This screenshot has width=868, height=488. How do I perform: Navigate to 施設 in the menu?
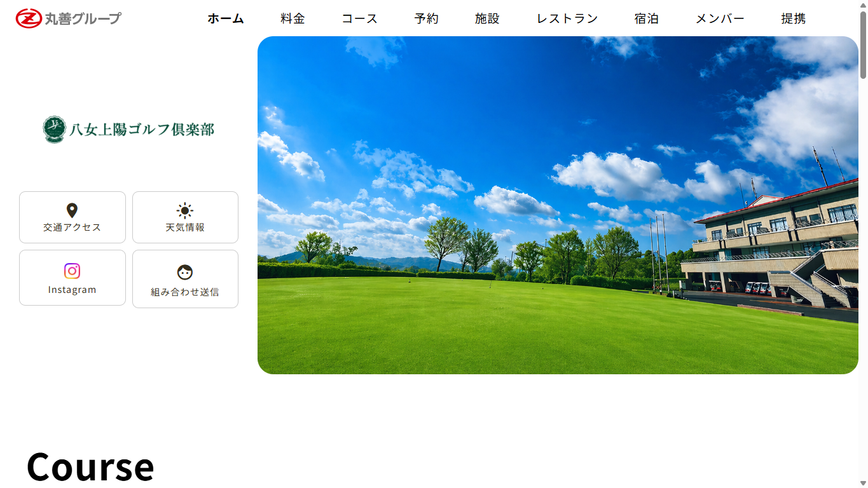(487, 18)
